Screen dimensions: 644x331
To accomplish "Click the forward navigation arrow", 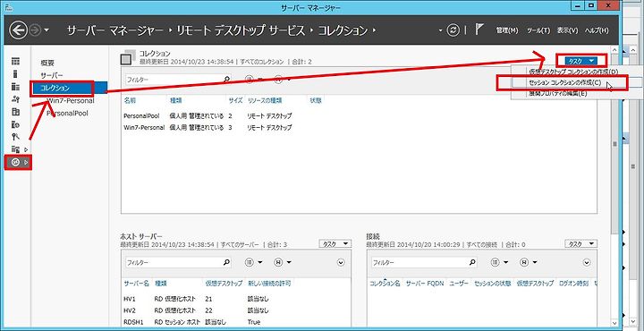I will (x=35, y=30).
